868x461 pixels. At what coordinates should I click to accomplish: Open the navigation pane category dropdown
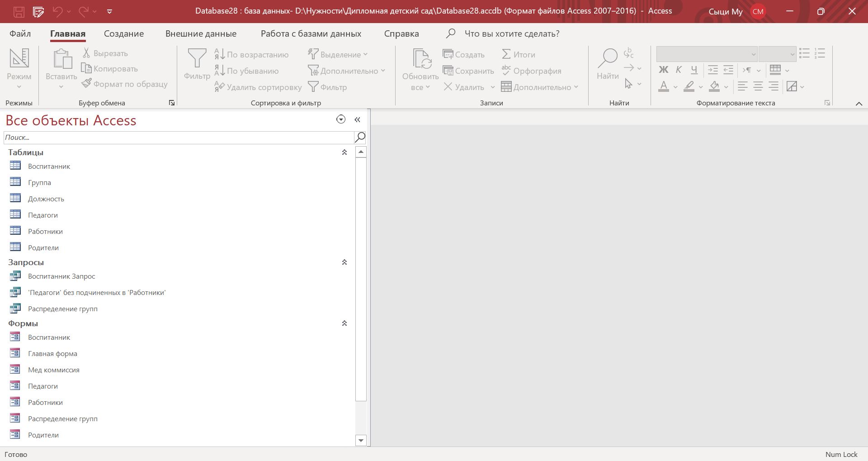pos(341,119)
